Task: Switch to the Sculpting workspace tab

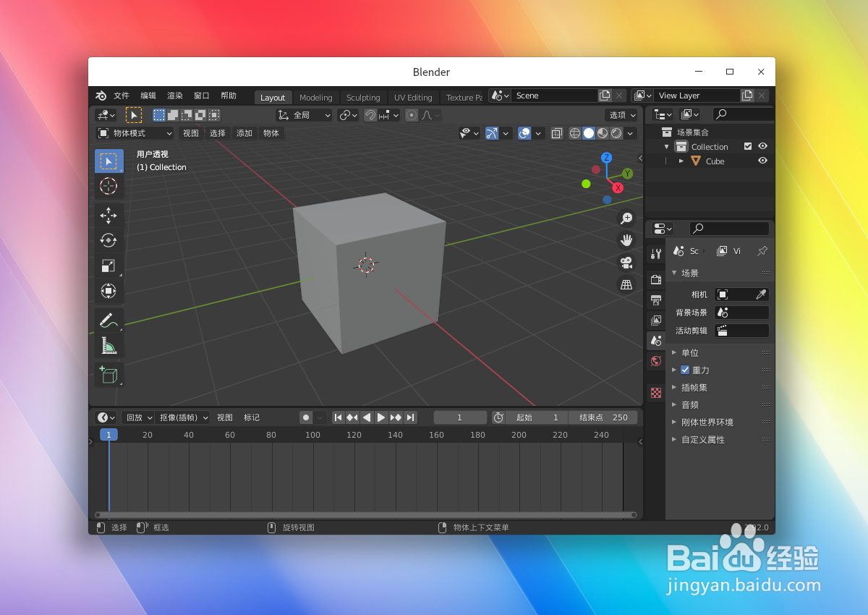Action: click(x=363, y=98)
